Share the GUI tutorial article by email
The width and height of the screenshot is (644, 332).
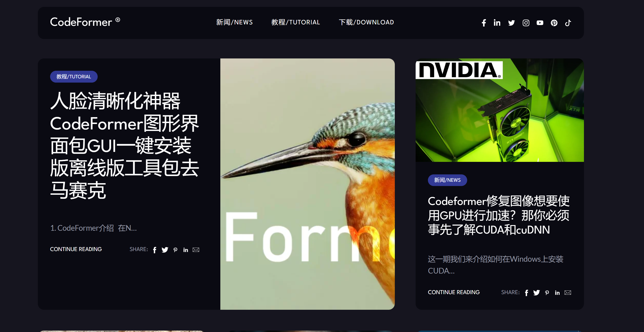[x=196, y=250]
